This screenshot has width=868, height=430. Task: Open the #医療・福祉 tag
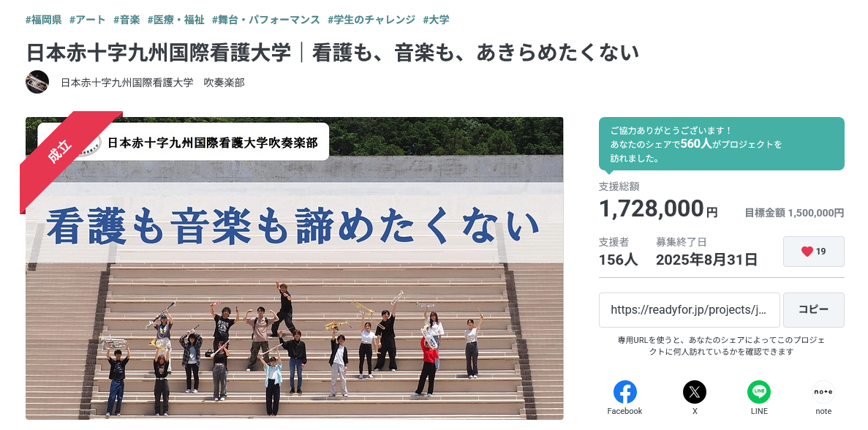coord(176,20)
